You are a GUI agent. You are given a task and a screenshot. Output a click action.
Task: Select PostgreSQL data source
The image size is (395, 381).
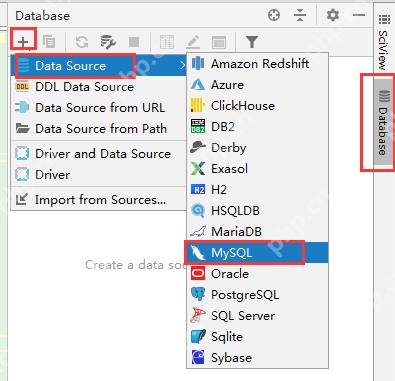tap(257, 295)
